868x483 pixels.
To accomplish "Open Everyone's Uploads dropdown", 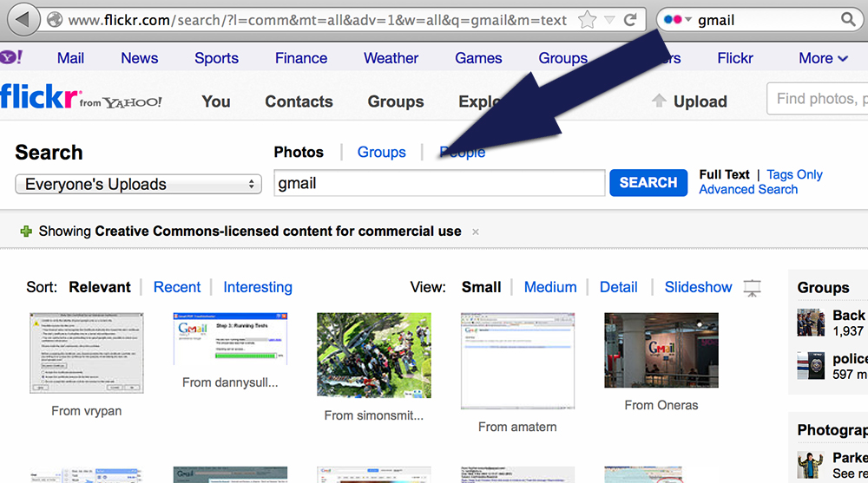I will (138, 184).
